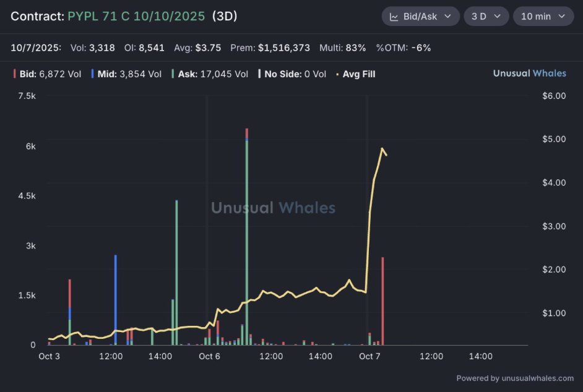Click the red Bid color marker
583x392 pixels.
(14, 74)
